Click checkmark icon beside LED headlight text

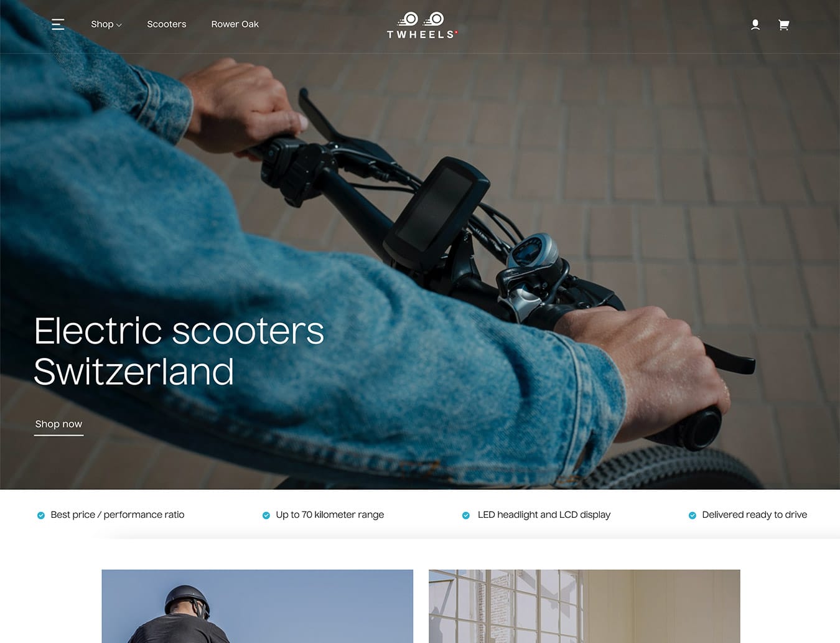tap(466, 515)
